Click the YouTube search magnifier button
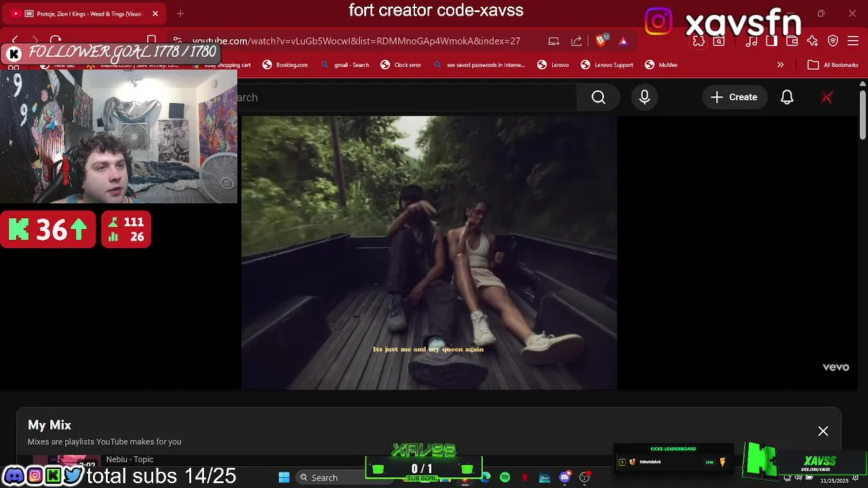 (x=598, y=97)
